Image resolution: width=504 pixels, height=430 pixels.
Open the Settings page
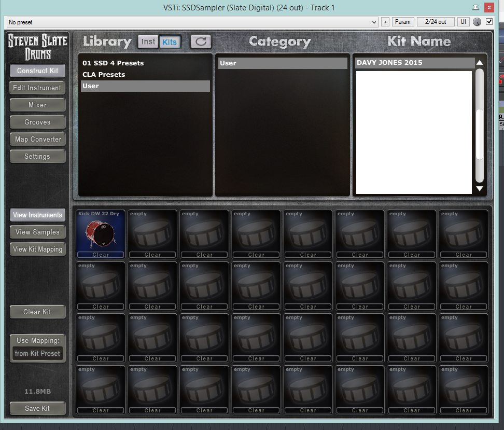point(38,156)
